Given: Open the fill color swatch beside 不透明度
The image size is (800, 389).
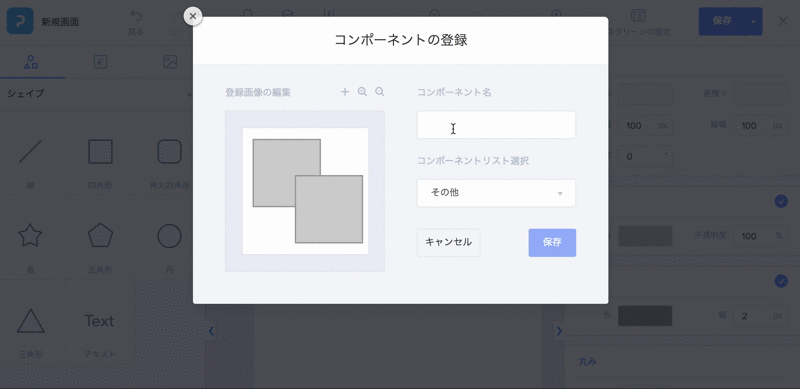Looking at the screenshot, I should coord(645,236).
